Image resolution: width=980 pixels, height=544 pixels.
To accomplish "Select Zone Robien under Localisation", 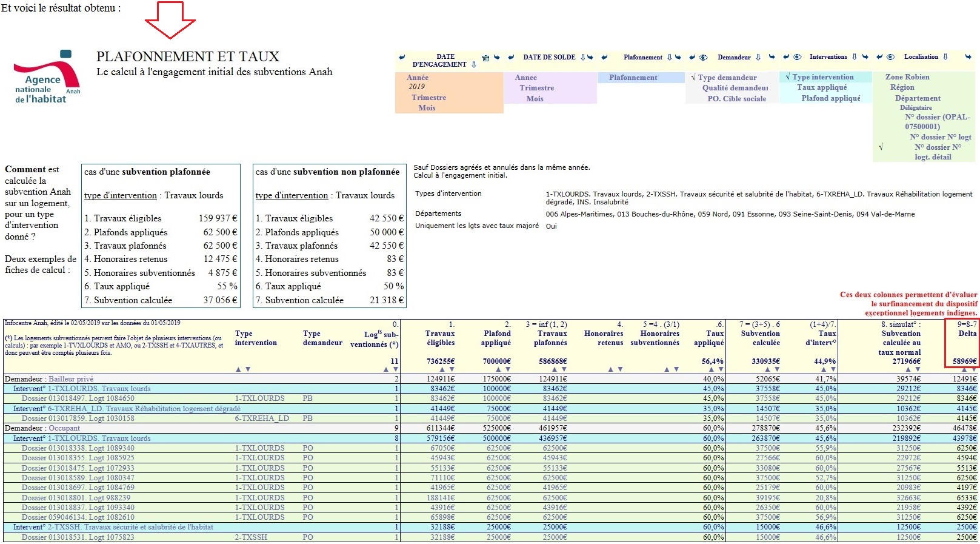I will point(907,77).
